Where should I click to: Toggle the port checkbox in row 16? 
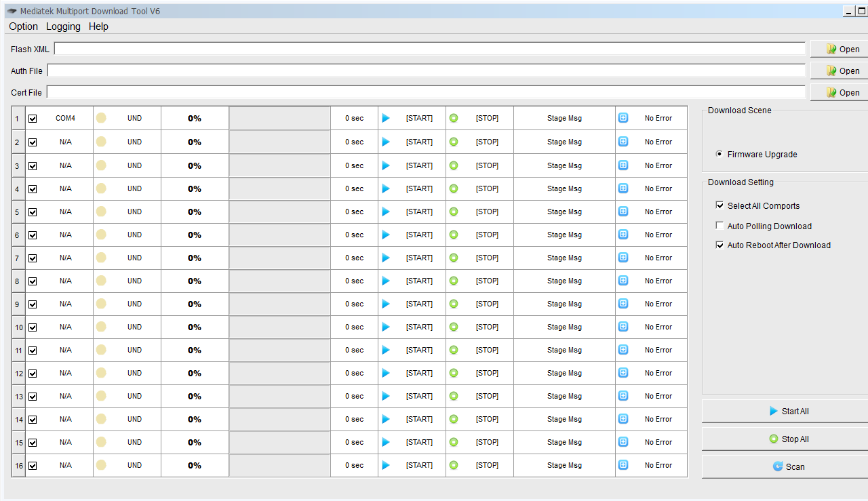click(x=33, y=466)
